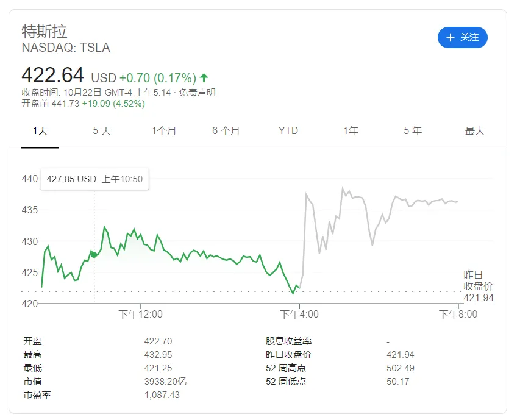This screenshot has width=520, height=420.
Task: Click the 435 y-axis label
Action: tap(29, 210)
